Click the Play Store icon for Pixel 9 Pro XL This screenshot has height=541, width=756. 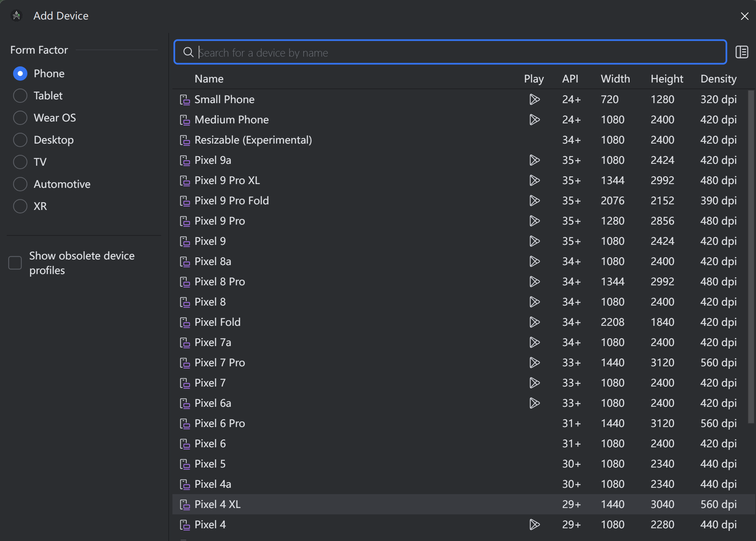(534, 180)
